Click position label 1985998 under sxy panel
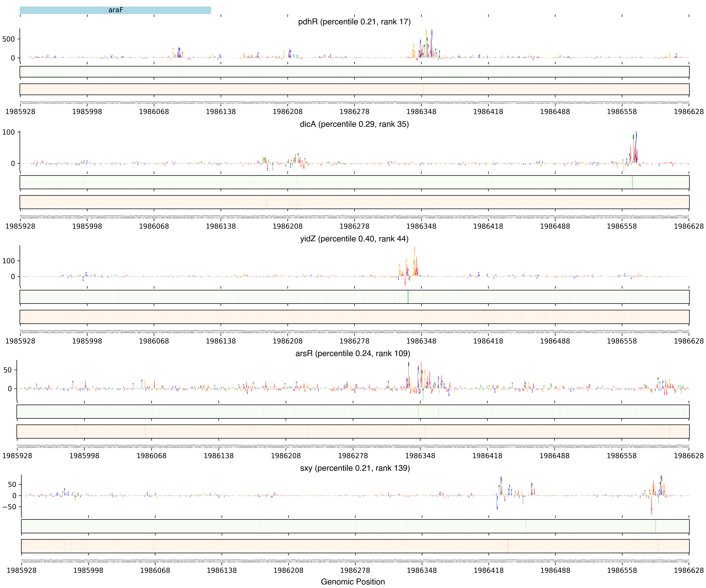The width and height of the screenshot is (706, 588). (88, 570)
